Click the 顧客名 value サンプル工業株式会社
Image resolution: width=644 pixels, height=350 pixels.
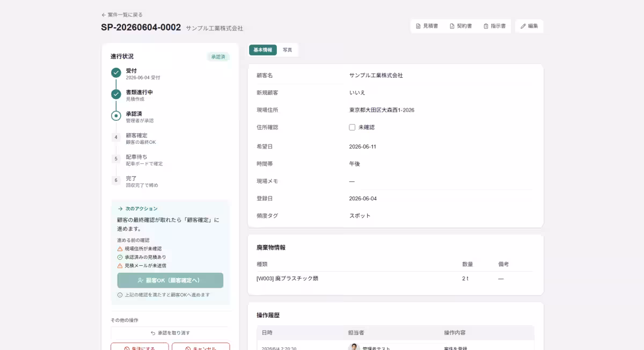pos(376,76)
